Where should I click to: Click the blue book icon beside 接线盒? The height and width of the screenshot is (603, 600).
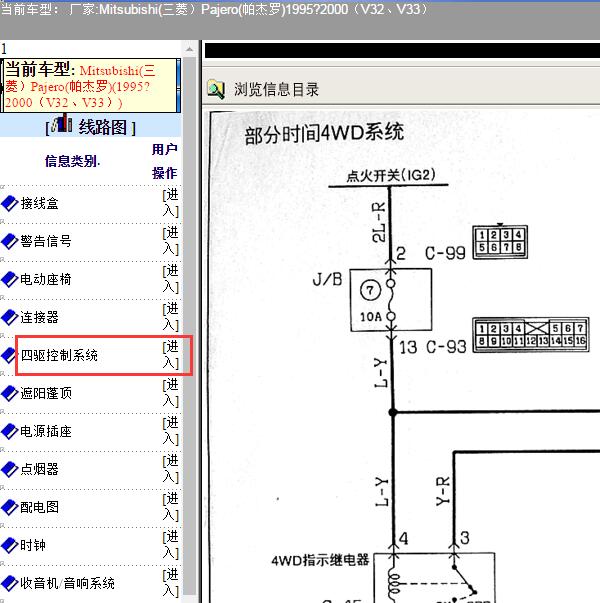pos(10,203)
